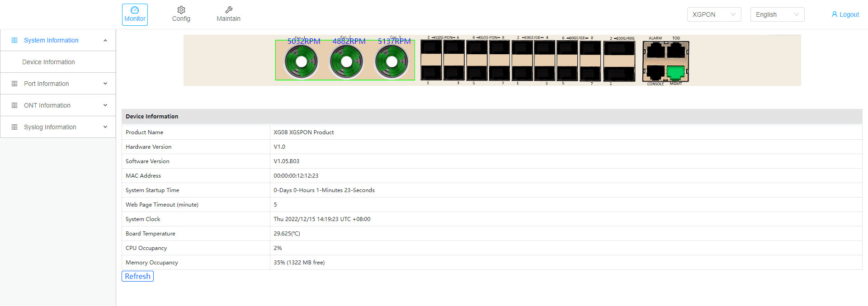
Task: Expand the ONT Information section
Action: [58, 105]
